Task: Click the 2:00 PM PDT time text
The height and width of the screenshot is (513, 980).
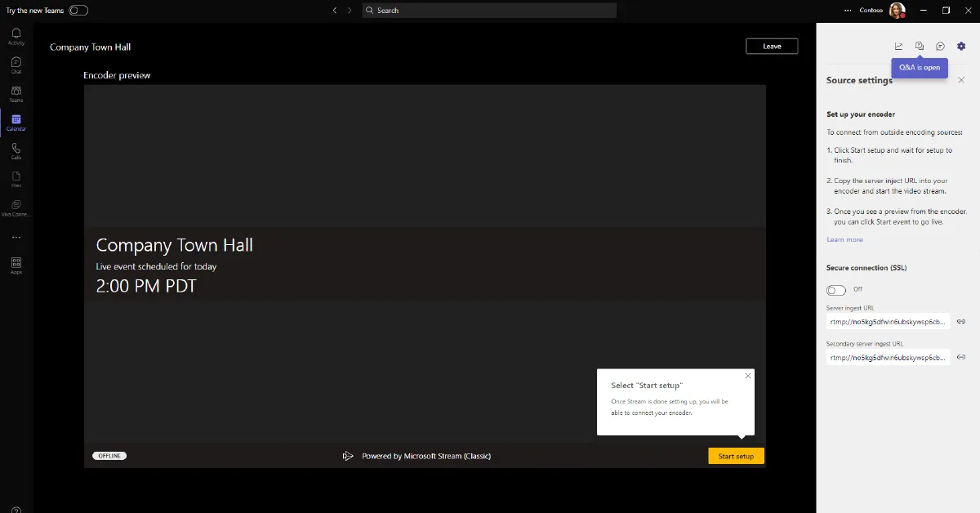Action: click(146, 286)
